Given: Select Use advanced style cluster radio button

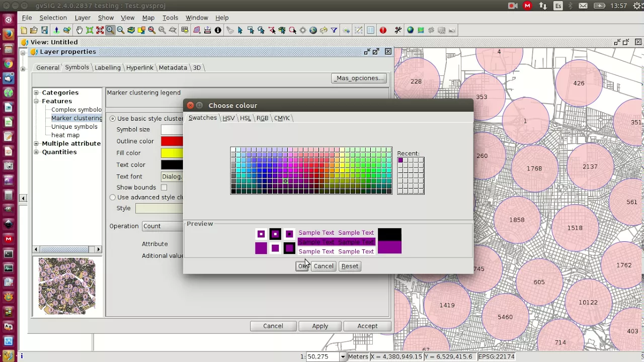Looking at the screenshot, I should [x=113, y=198].
